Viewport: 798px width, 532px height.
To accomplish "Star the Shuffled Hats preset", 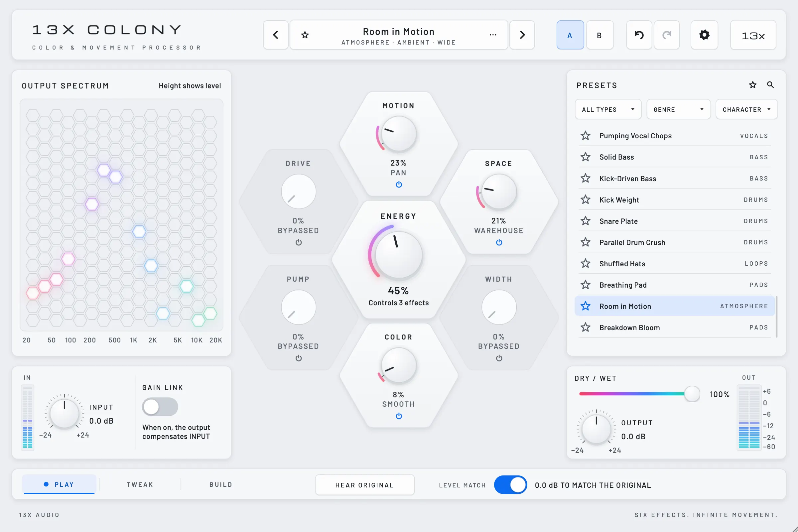I will pyautogui.click(x=585, y=263).
